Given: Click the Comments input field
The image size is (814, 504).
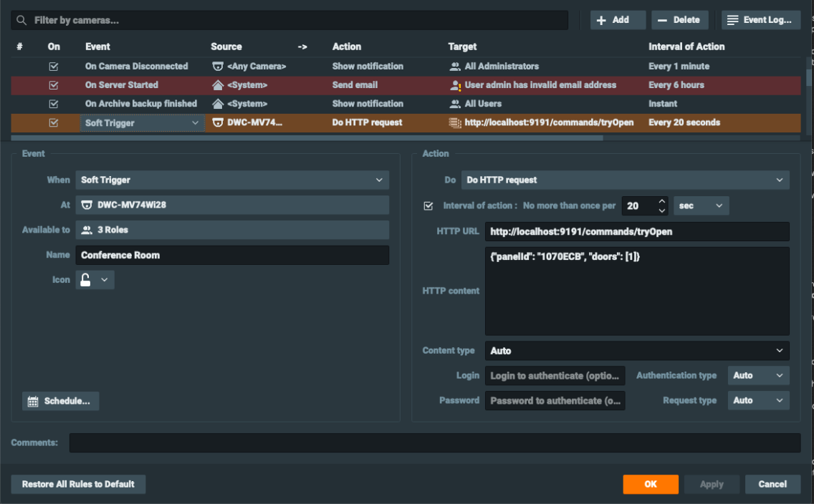Looking at the screenshot, I should [435, 443].
